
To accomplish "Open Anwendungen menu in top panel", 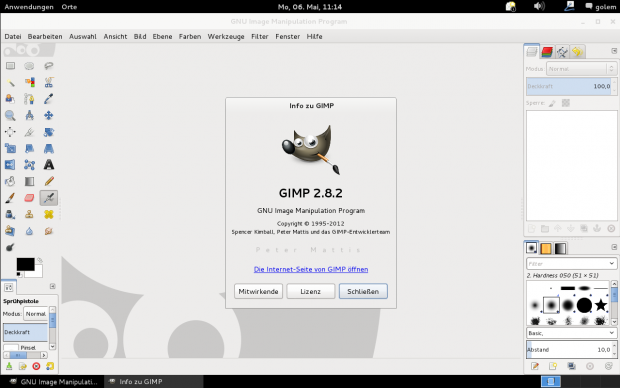I will point(29,7).
